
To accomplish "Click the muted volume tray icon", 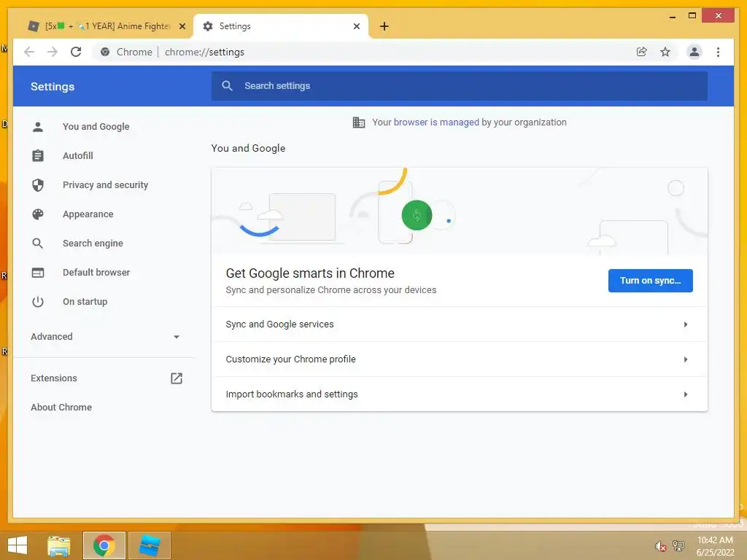I will point(659,545).
